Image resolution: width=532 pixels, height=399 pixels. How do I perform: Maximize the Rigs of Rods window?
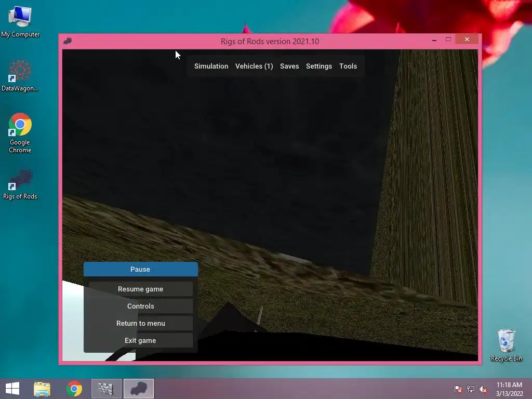pyautogui.click(x=448, y=39)
